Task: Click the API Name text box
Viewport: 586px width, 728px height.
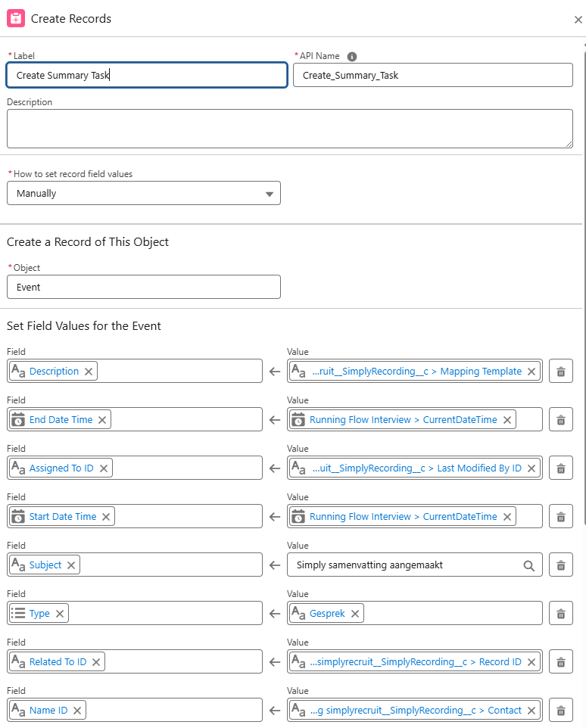Action: 432,75
